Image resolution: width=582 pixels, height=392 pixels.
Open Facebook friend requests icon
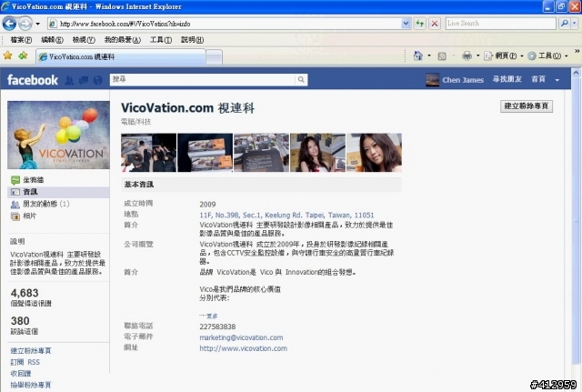[69, 80]
